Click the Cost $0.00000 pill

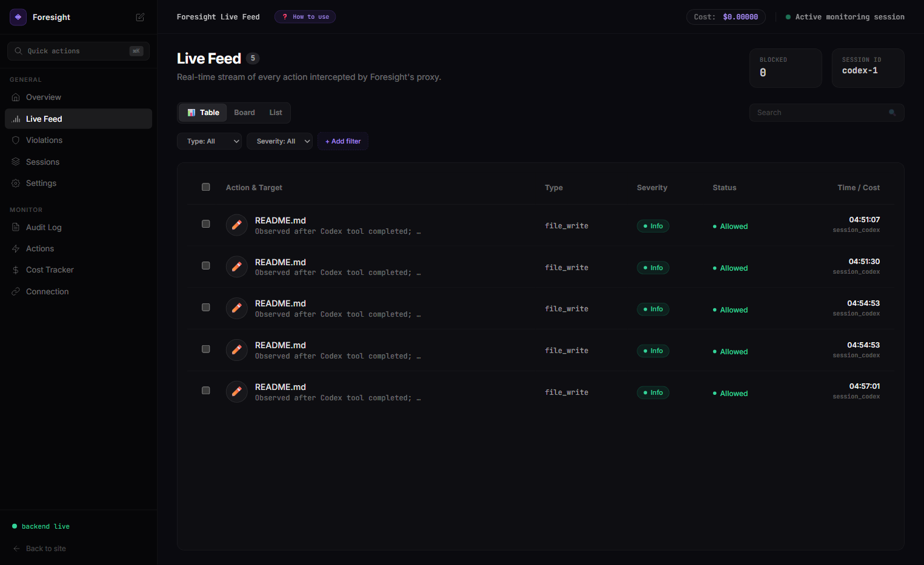726,17
